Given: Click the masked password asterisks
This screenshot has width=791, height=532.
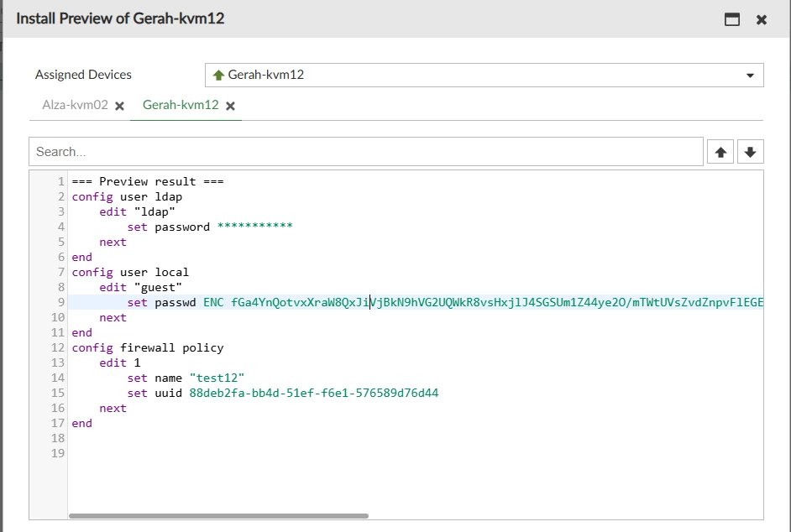Looking at the screenshot, I should click(x=254, y=226).
